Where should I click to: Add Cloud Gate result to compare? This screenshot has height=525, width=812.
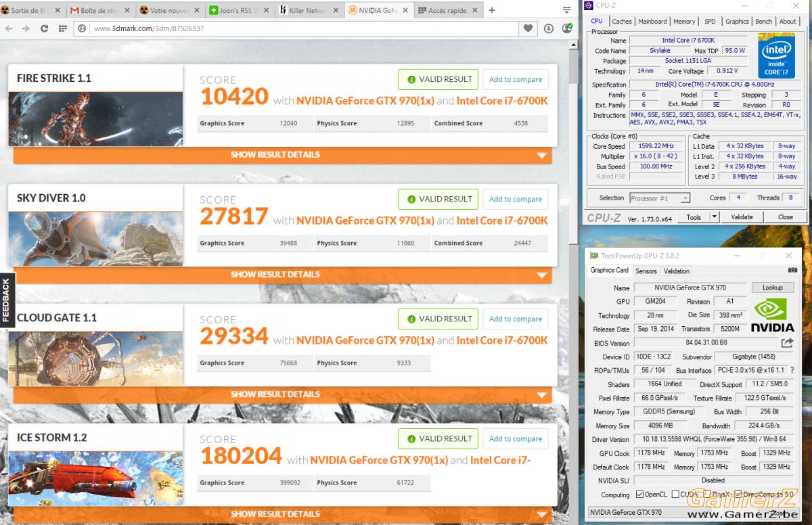(516, 319)
